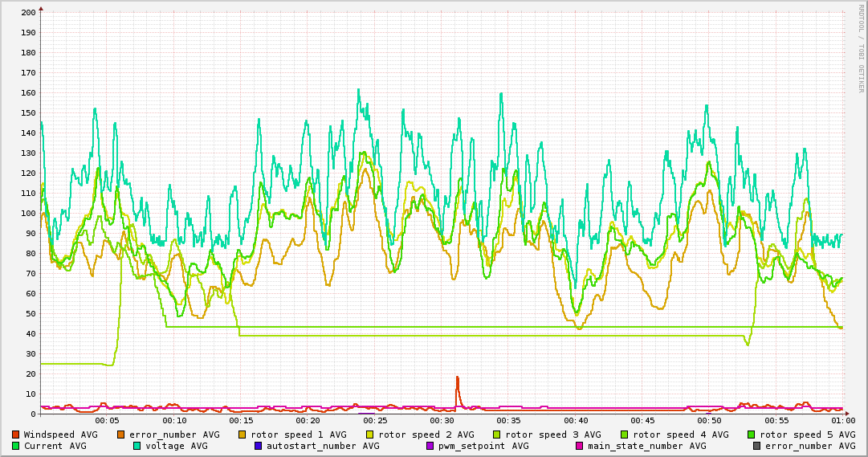Select the rotor speed 3 AVG label
The image size is (868, 457).
[x=553, y=435]
